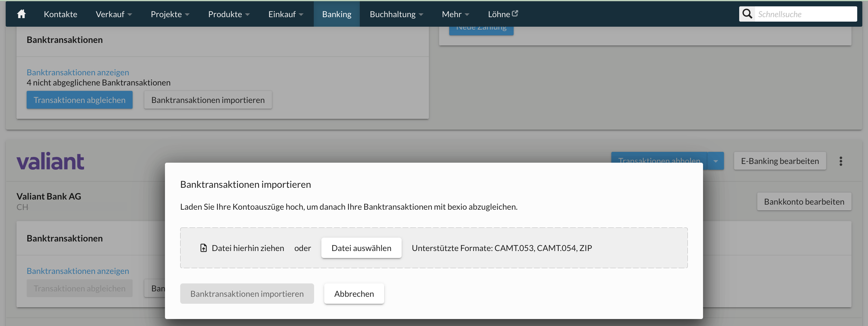Click the valiant bank logo
868x326 pixels.
click(x=50, y=161)
